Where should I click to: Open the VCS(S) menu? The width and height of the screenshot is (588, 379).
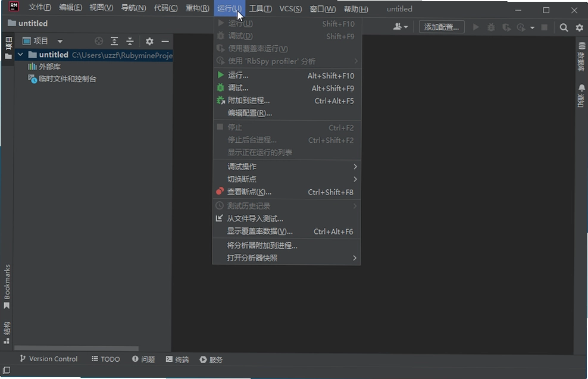(290, 8)
